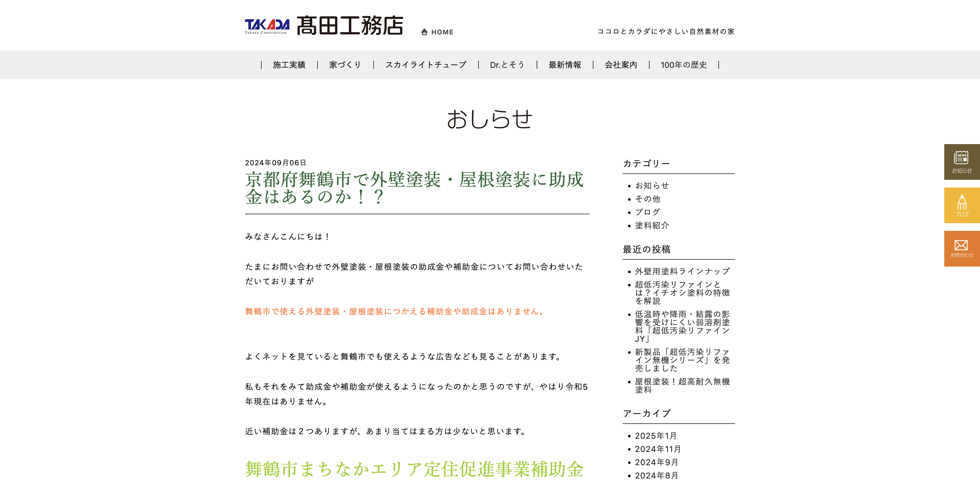Click the article title 京都府舞鶴市で外壁塗装
This screenshot has height=480, width=980.
tap(414, 188)
